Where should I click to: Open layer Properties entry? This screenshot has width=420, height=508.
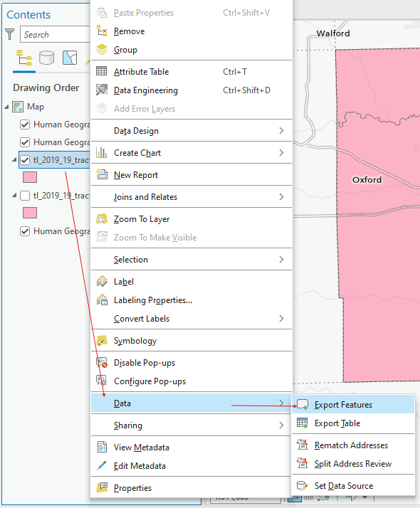191,487
